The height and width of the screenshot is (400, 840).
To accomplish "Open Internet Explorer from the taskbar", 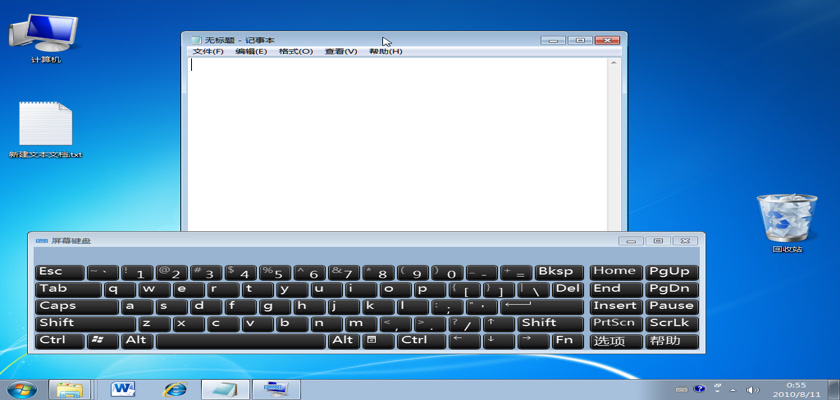I will click(175, 388).
